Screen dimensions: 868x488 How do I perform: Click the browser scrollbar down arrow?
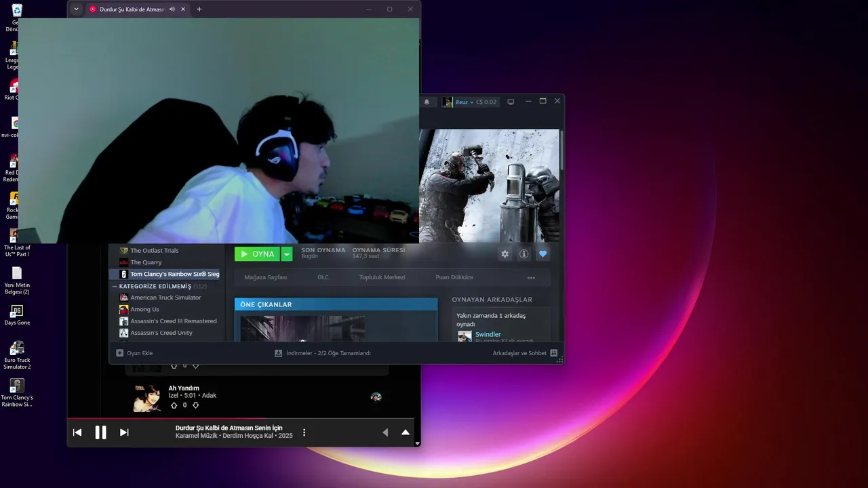tap(417, 443)
